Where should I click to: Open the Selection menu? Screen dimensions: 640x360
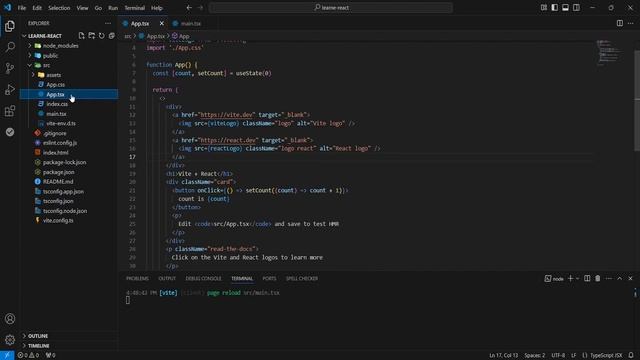click(59, 8)
